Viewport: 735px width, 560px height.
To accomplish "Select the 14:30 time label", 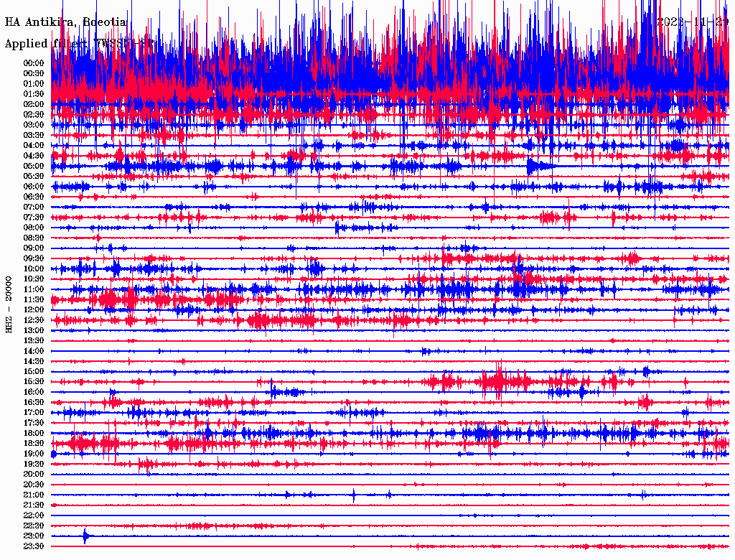I will (x=34, y=362).
